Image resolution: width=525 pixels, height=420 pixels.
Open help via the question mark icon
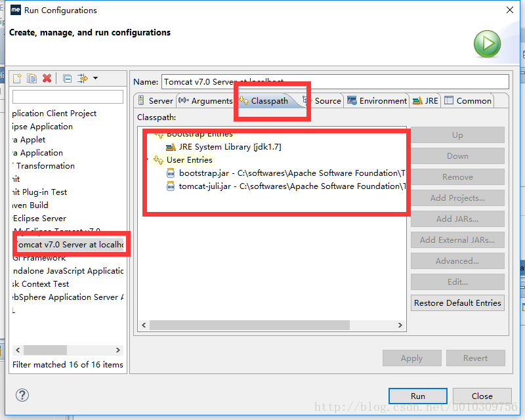point(22,395)
